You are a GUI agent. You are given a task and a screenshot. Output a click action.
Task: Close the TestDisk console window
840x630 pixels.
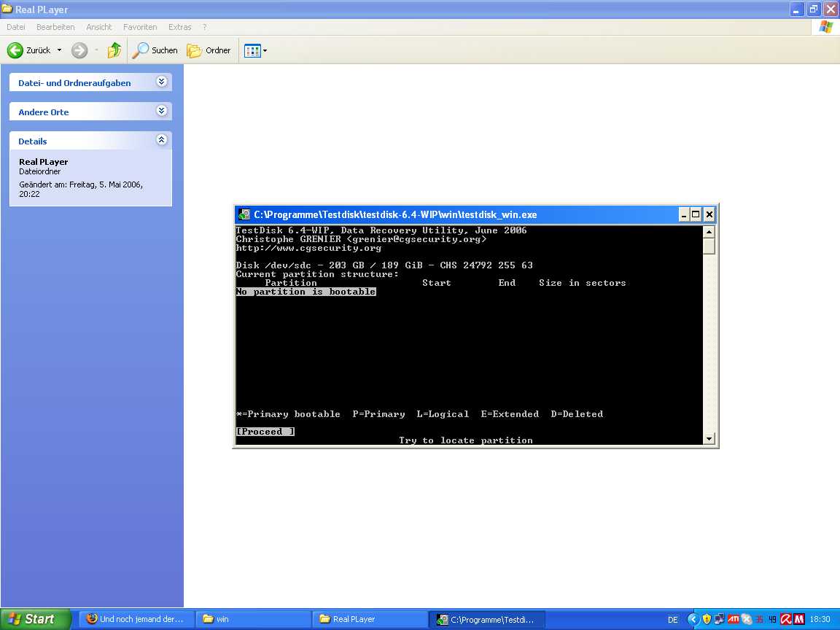coord(709,215)
